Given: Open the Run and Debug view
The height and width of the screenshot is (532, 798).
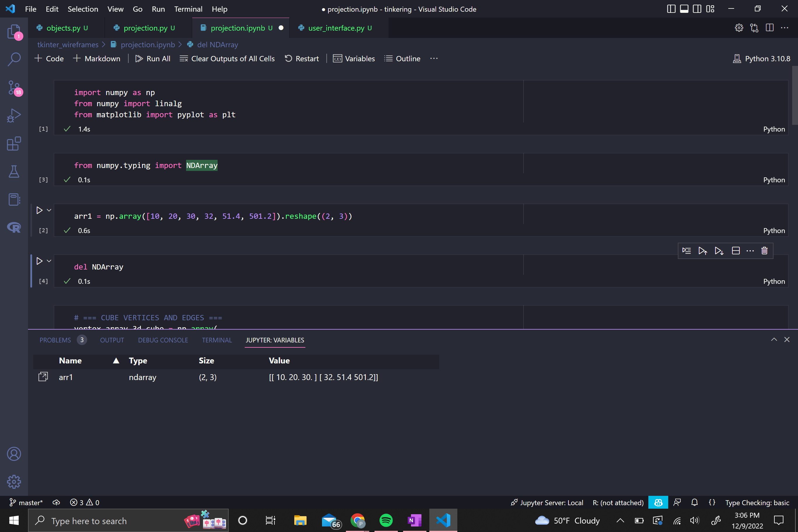Looking at the screenshot, I should point(14,116).
